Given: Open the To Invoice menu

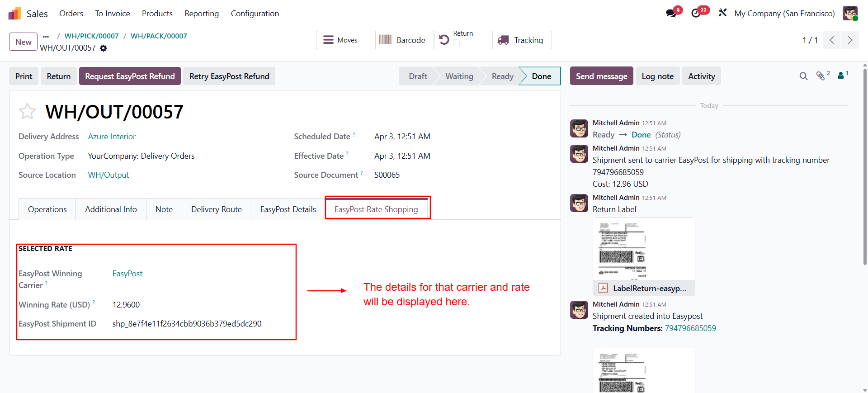Looking at the screenshot, I should click(x=113, y=14).
